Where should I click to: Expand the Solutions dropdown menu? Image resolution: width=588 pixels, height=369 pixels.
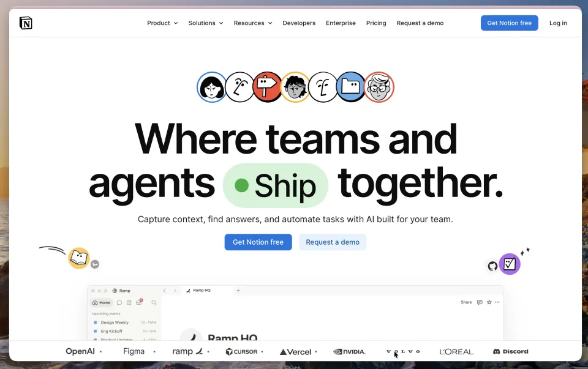pyautogui.click(x=206, y=23)
